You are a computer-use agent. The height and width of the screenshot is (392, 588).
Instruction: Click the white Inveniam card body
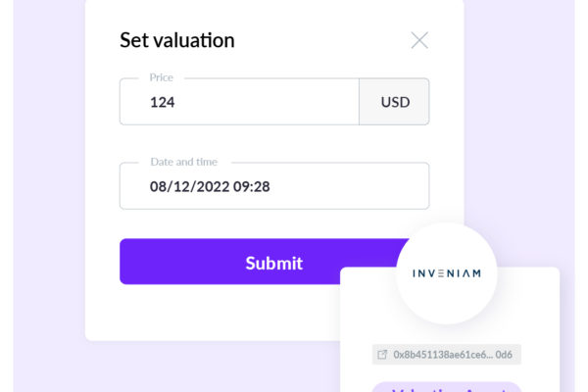(x=450, y=334)
